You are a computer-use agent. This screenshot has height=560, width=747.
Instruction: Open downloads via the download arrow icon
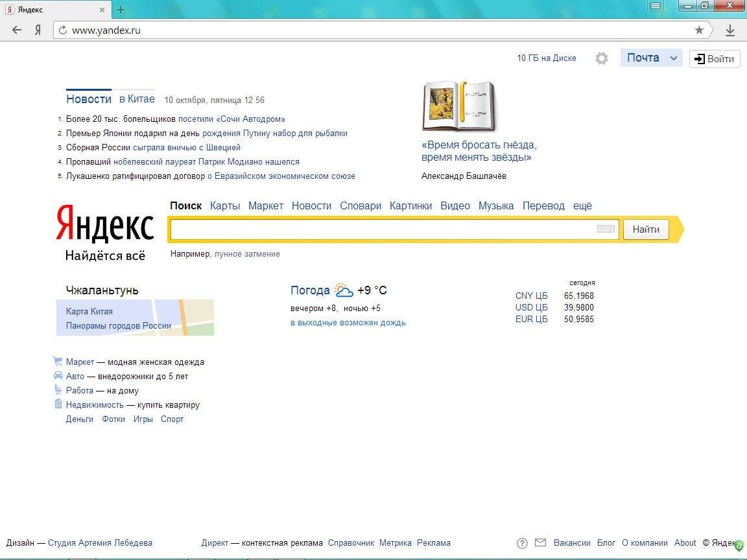(x=730, y=30)
